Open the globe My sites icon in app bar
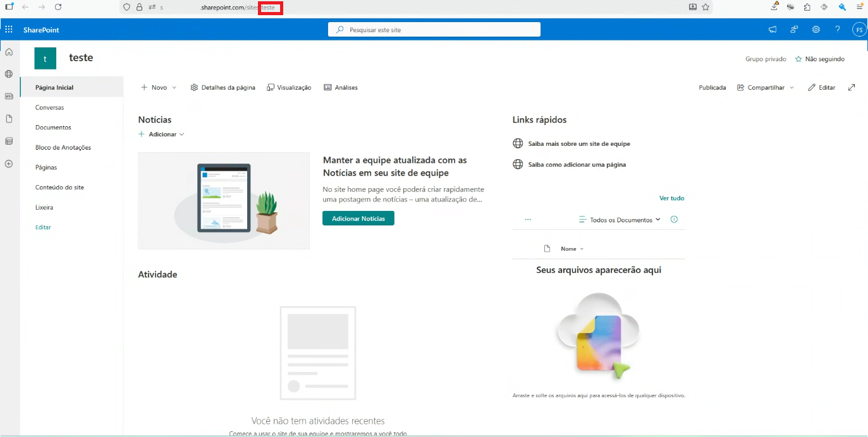 (x=9, y=74)
